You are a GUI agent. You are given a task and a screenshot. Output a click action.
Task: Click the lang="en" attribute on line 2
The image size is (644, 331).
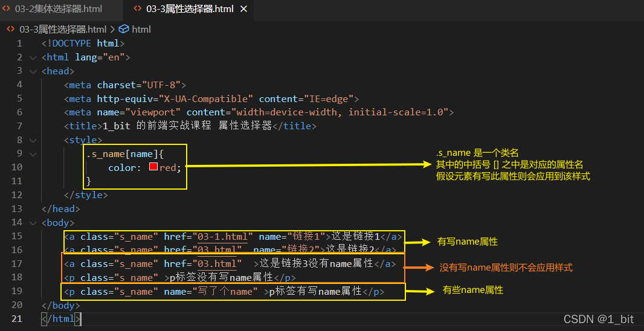[x=100, y=57]
